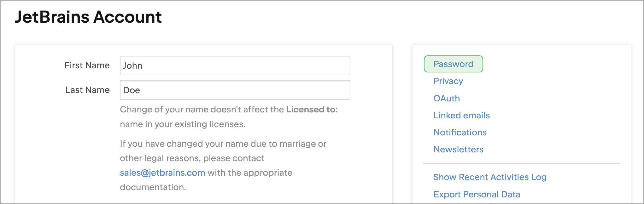The width and height of the screenshot is (644, 204).
Task: Focus the Last Name text box
Action: pyautogui.click(x=235, y=90)
